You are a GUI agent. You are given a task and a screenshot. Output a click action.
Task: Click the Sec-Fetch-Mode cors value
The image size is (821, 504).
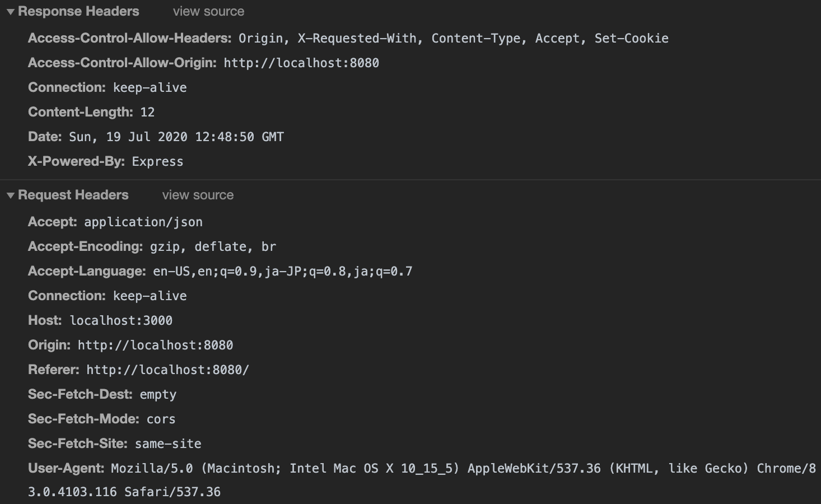pos(161,419)
